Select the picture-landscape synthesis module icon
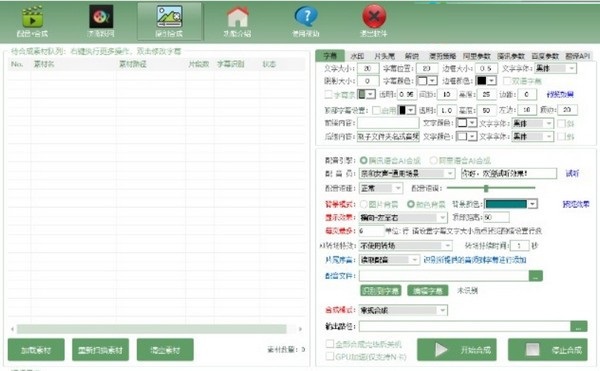The width and height of the screenshot is (600, 371). pos(169,22)
